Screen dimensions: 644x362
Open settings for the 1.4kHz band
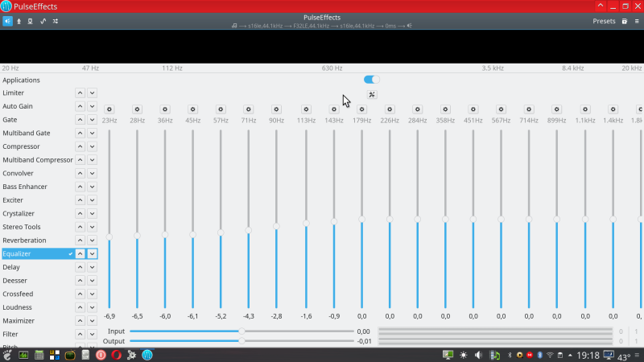click(x=613, y=109)
